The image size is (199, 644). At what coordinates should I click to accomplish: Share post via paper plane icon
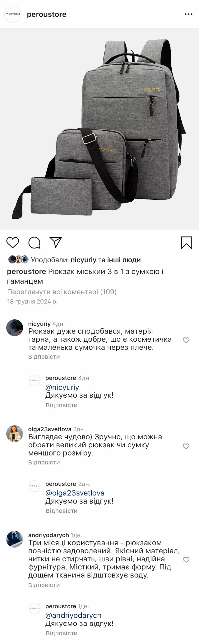[56, 243]
